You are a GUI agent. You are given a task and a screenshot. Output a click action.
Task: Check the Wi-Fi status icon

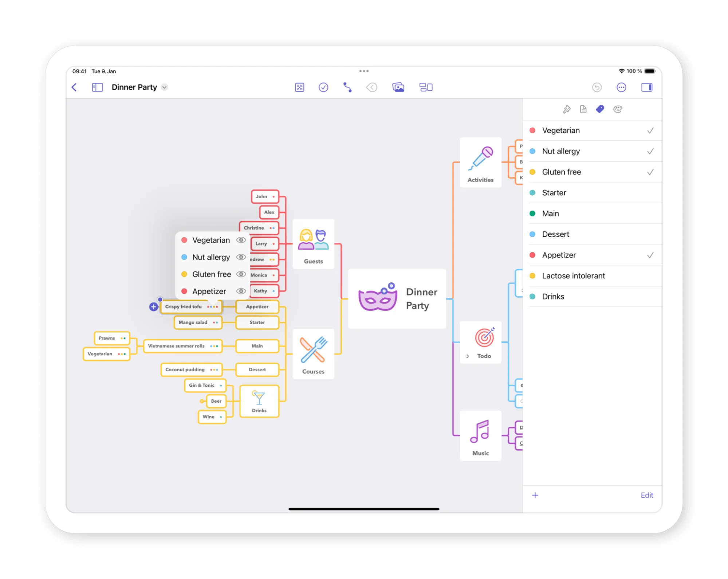point(621,71)
